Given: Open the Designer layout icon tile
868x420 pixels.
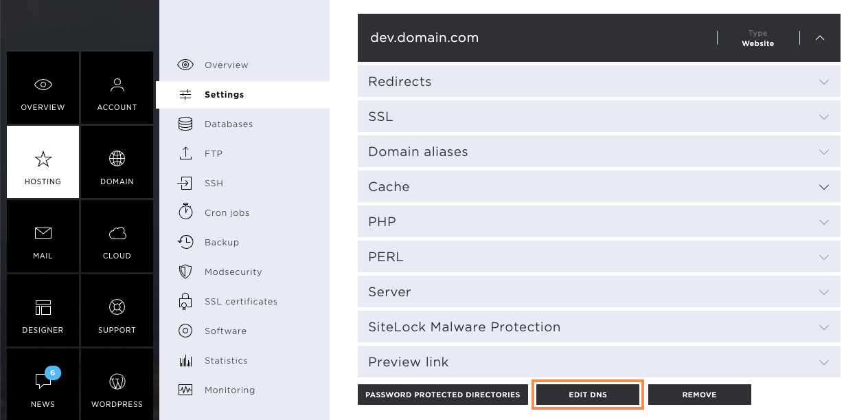Looking at the screenshot, I should point(43,310).
